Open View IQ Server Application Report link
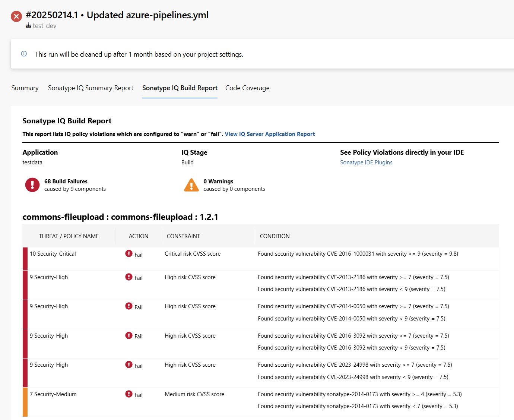514x420 pixels. point(270,134)
